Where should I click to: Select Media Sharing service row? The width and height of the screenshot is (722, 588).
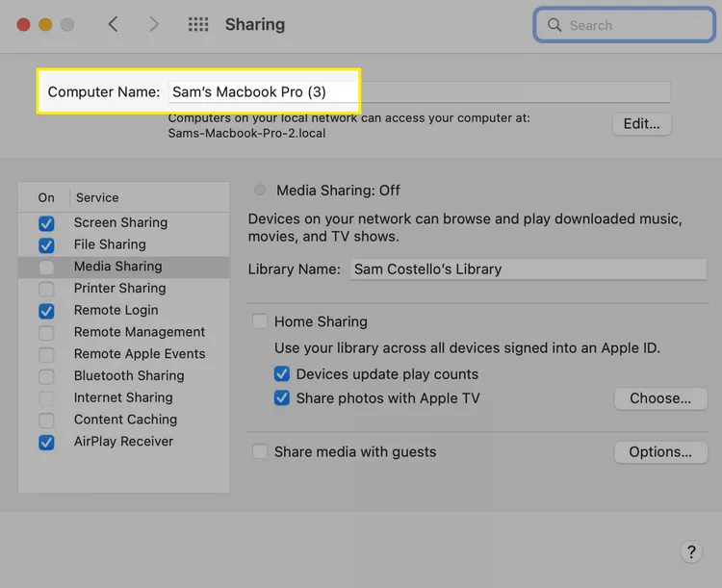click(x=123, y=267)
